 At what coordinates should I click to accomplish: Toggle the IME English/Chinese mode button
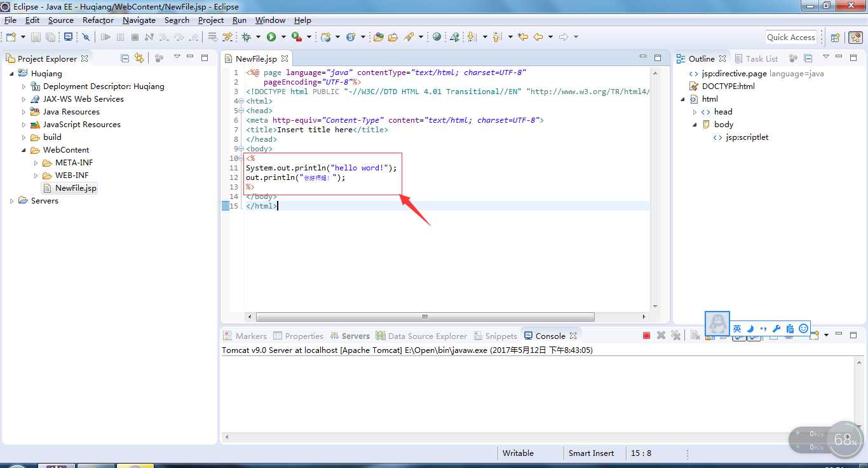pos(737,329)
